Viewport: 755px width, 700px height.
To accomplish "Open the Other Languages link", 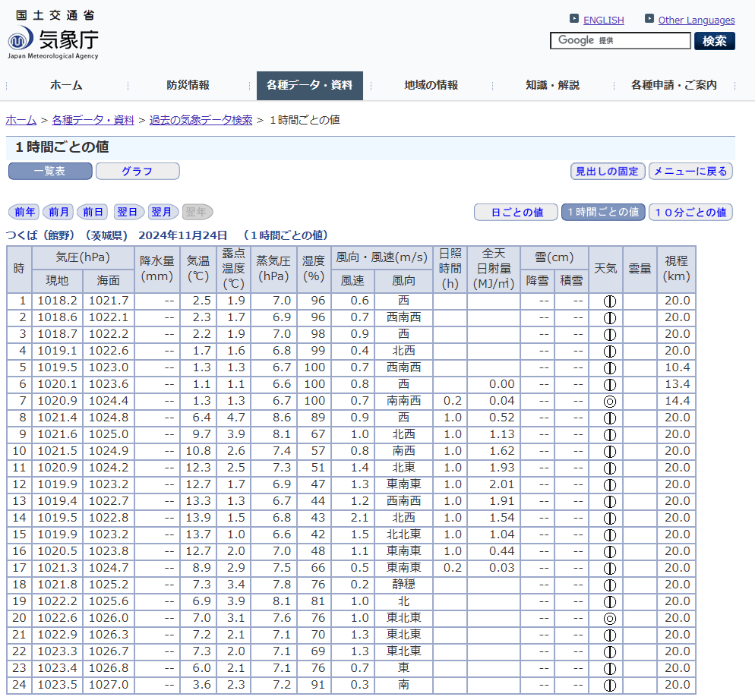I will [x=697, y=20].
